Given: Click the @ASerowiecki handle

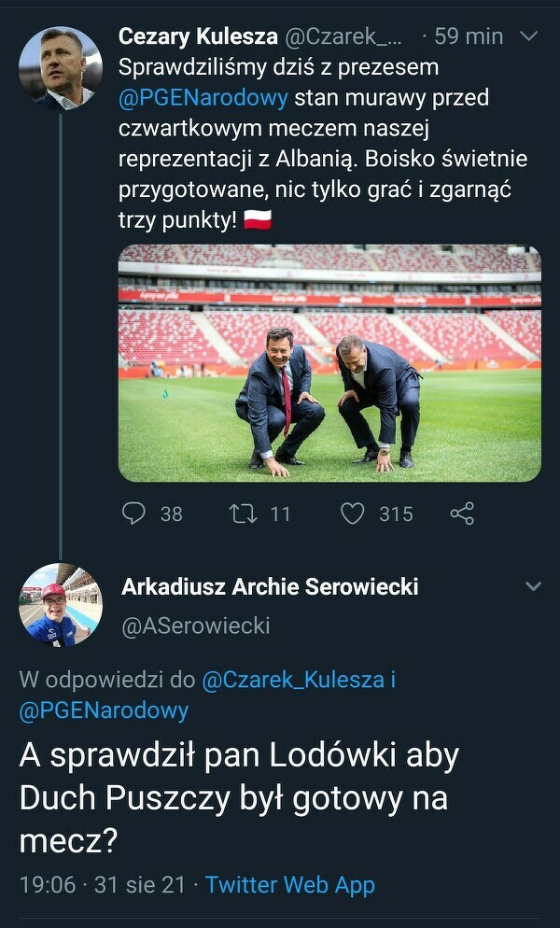Looking at the screenshot, I should [x=195, y=625].
